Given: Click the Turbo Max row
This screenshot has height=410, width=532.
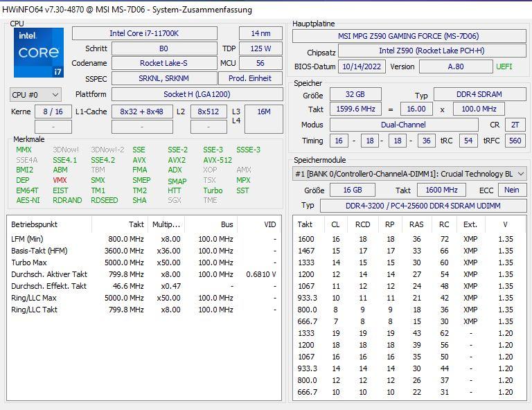Looking at the screenshot, I should 144,262.
